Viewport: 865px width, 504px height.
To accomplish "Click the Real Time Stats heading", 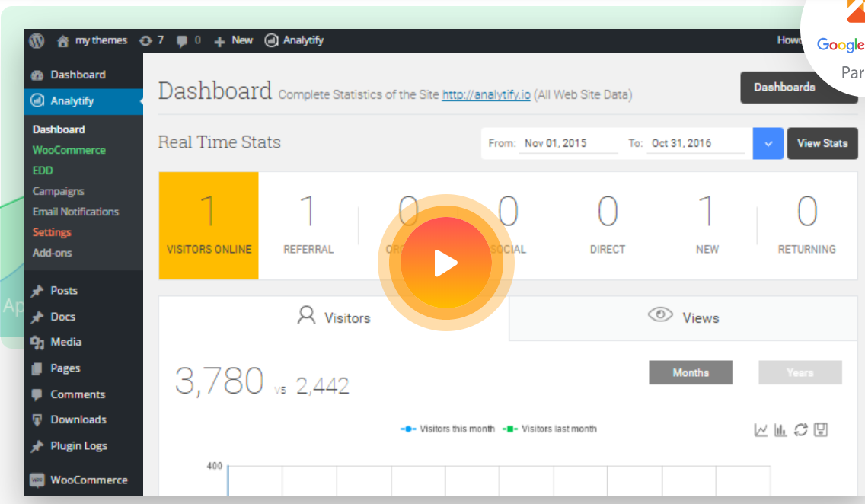I will tap(219, 142).
